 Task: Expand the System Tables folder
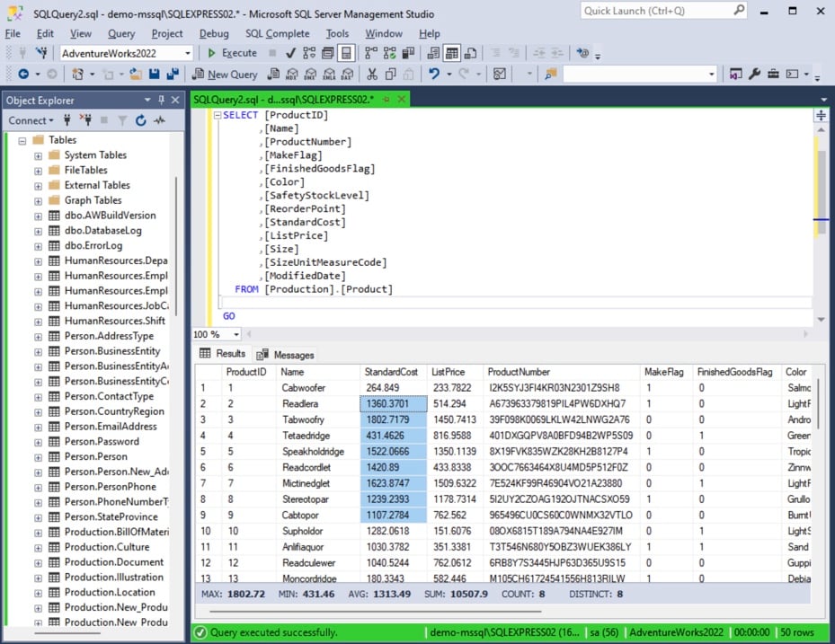coord(39,156)
